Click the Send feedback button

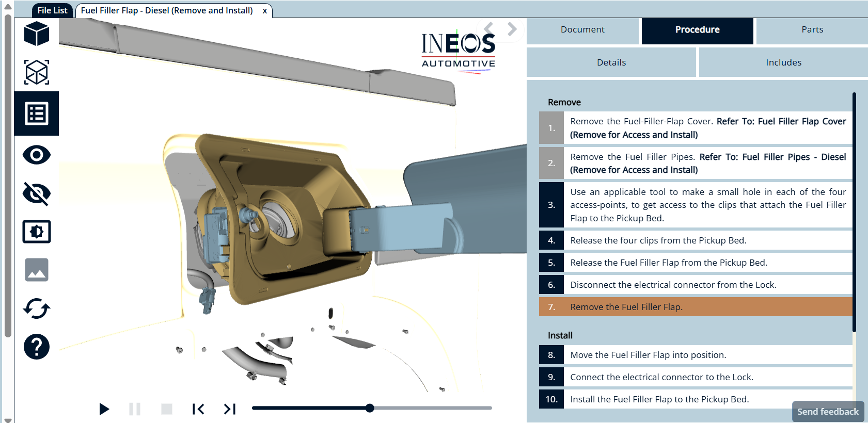click(827, 412)
